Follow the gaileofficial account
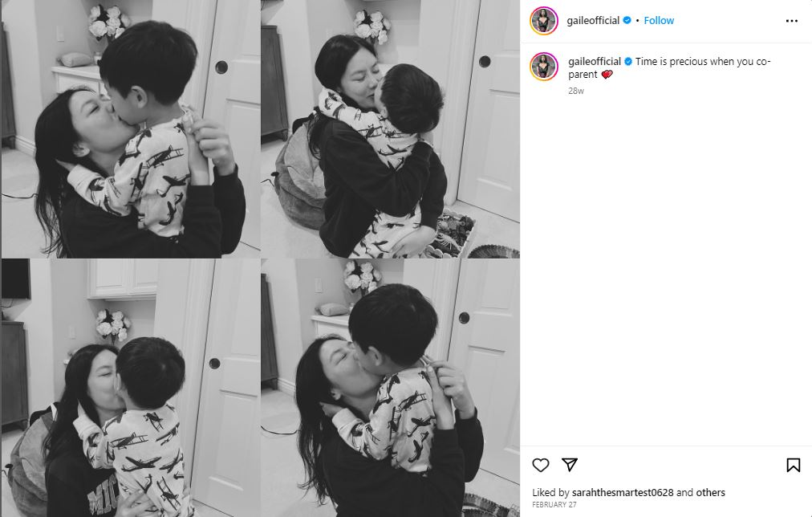Image resolution: width=812 pixels, height=517 pixels. (659, 20)
